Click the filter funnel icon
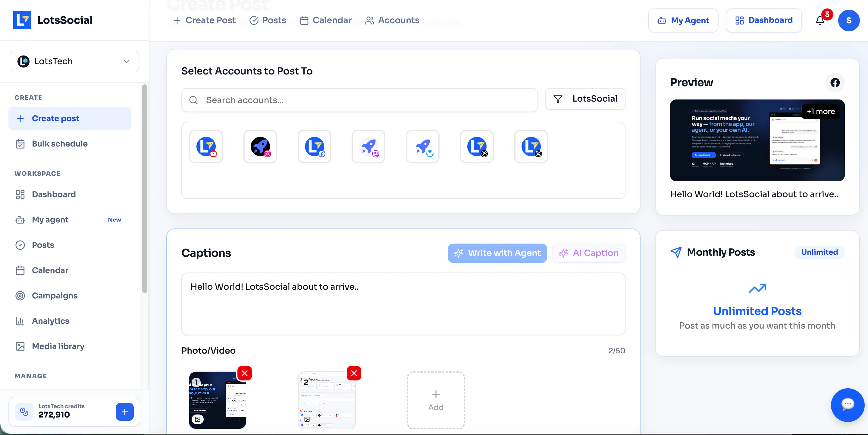The width and height of the screenshot is (868, 435). point(558,99)
